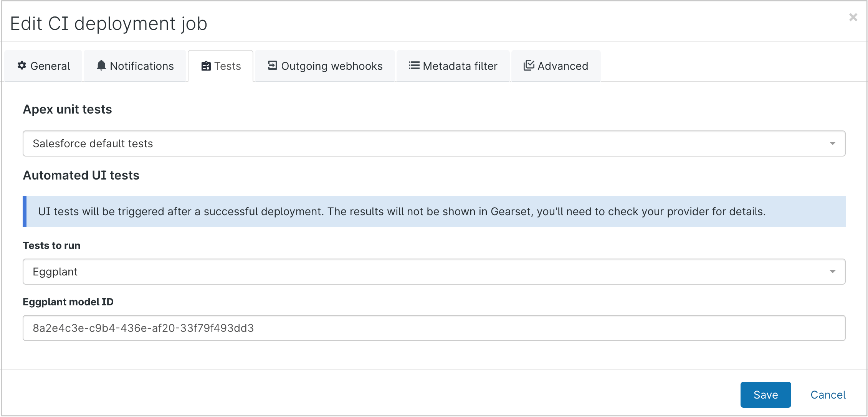The width and height of the screenshot is (868, 417).
Task: Select the Tests tab
Action: 221,66
